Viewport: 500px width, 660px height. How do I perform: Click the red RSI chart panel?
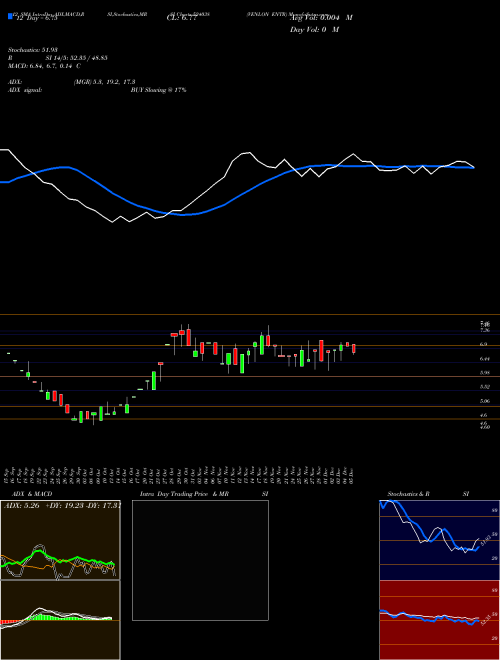[439, 620]
